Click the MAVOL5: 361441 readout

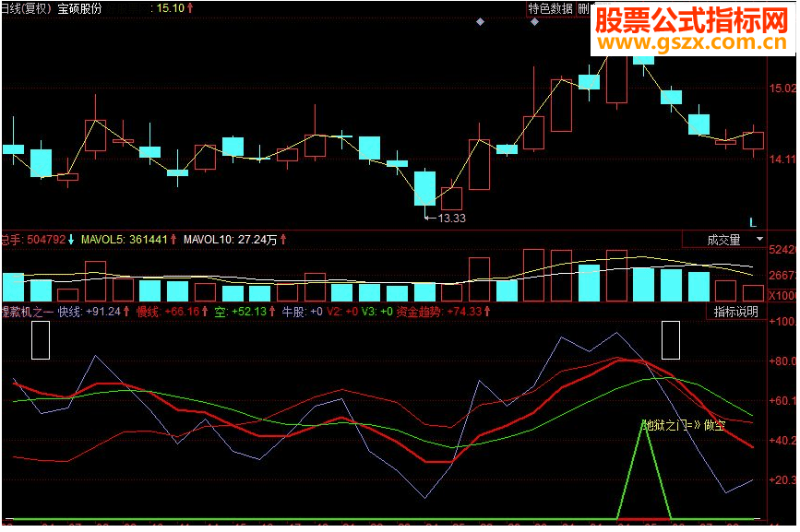(x=128, y=240)
